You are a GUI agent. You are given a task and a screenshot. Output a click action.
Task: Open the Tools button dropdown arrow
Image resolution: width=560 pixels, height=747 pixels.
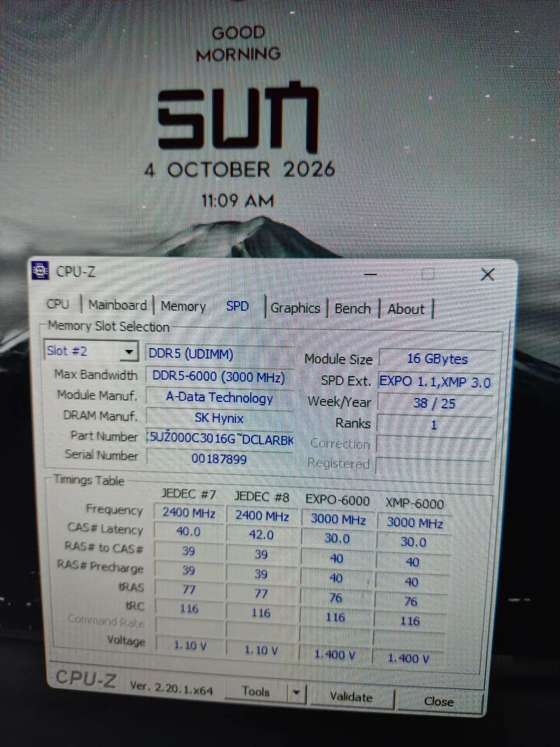pos(296,693)
